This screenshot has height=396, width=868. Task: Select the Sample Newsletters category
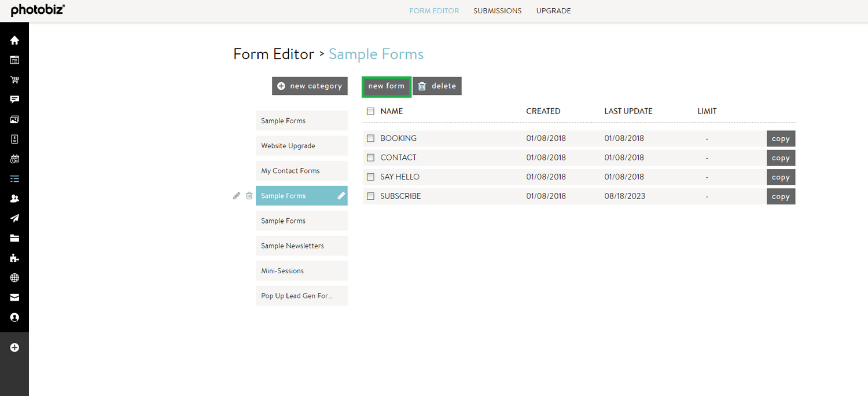(301, 245)
